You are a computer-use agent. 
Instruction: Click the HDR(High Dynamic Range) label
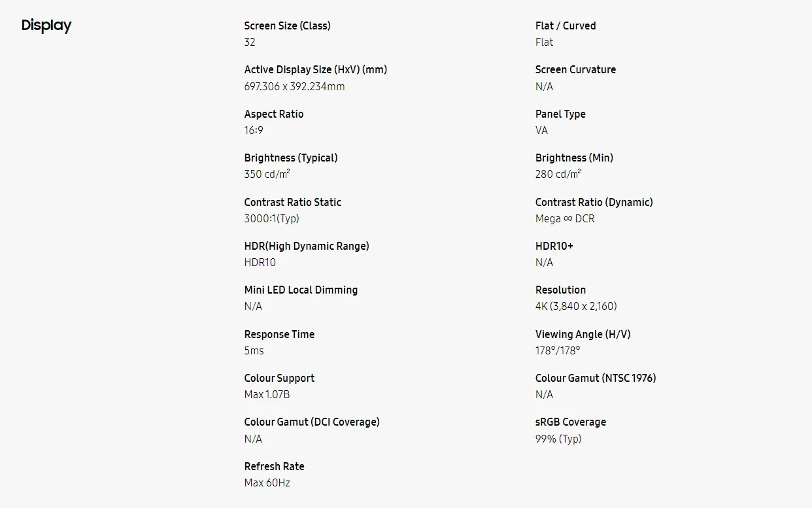tap(306, 246)
